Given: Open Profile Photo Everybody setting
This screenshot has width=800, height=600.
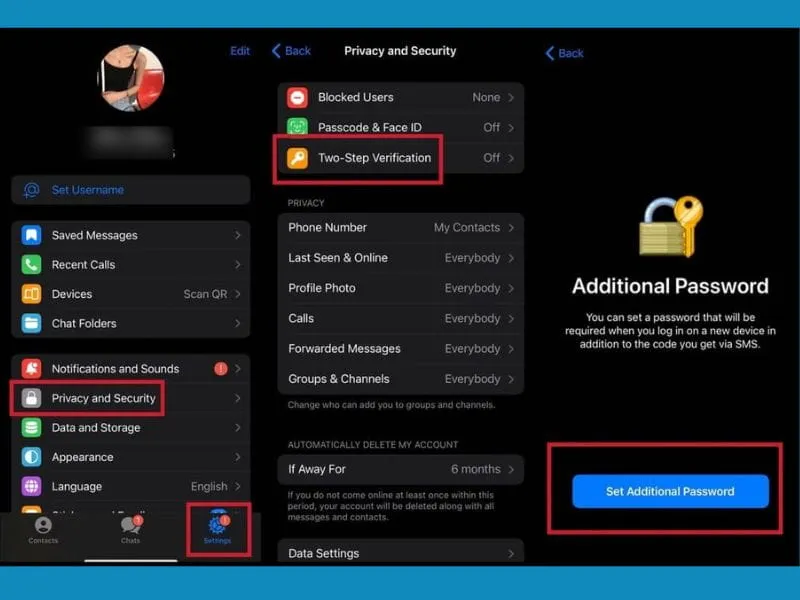Looking at the screenshot, I should [401, 288].
